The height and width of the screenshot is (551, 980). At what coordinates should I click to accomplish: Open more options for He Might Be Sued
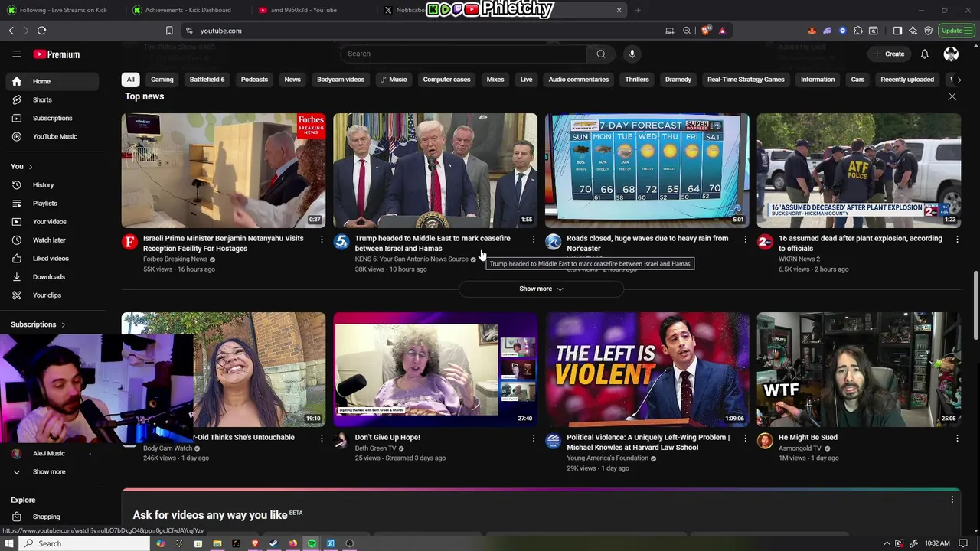pyautogui.click(x=957, y=439)
